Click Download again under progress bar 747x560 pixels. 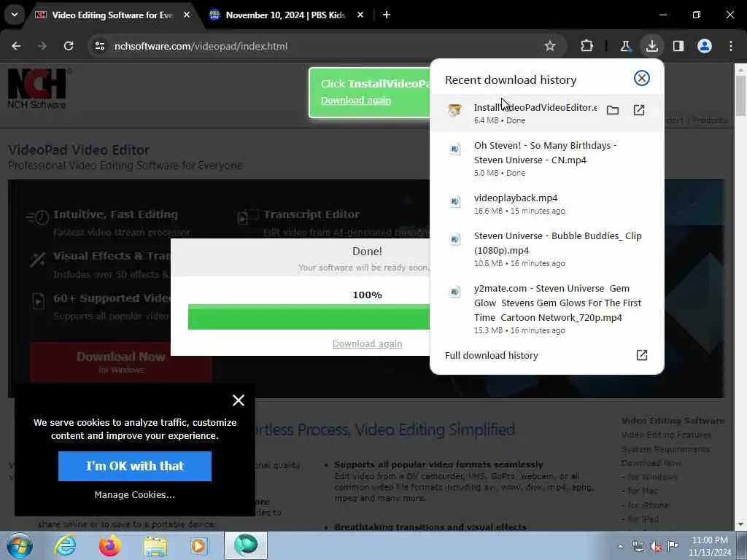367,344
